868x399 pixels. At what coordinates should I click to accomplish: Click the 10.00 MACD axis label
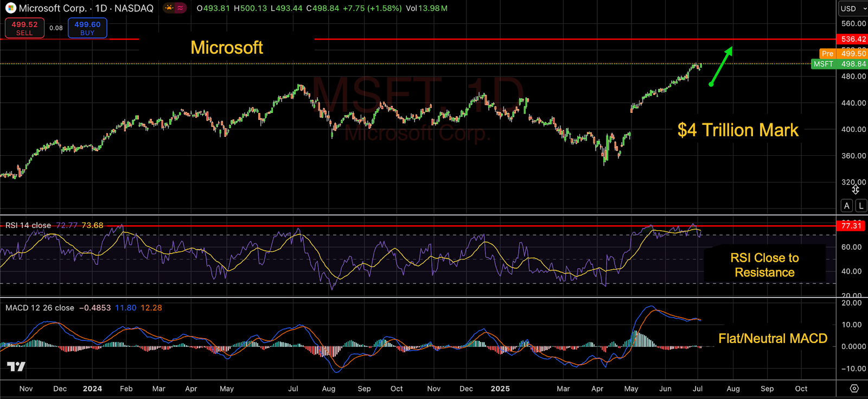(851, 325)
